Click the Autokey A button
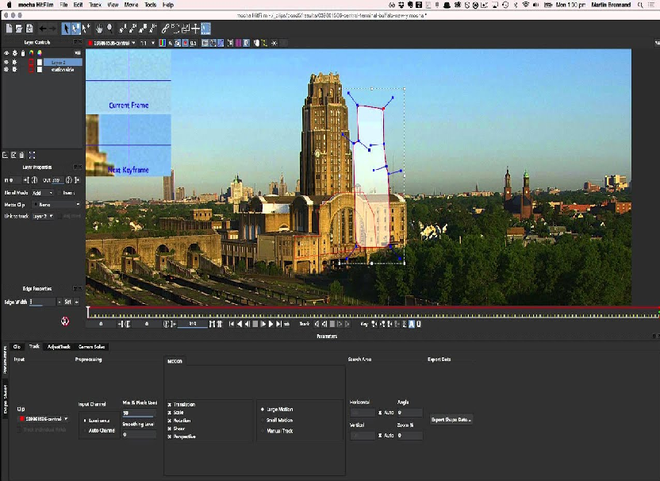Viewport: 660px width, 481px height. pos(412,324)
